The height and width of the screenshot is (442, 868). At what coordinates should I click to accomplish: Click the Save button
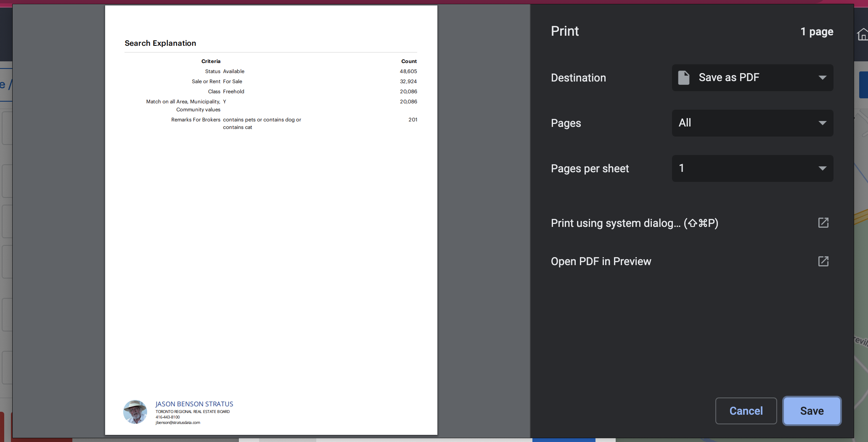pos(811,411)
